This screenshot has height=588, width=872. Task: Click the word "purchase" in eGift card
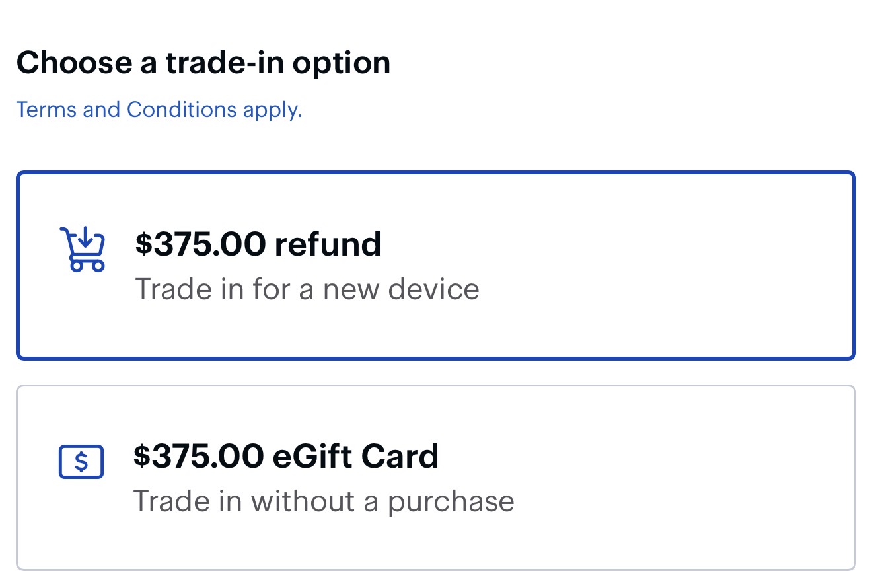451,501
